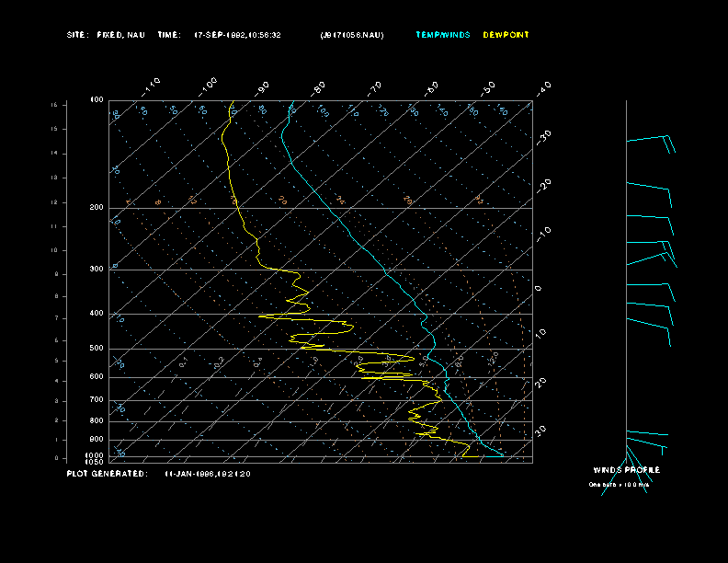Select the 11-JAN-1996 plot generation timestamp
The width and height of the screenshot is (728, 563).
coord(208,474)
